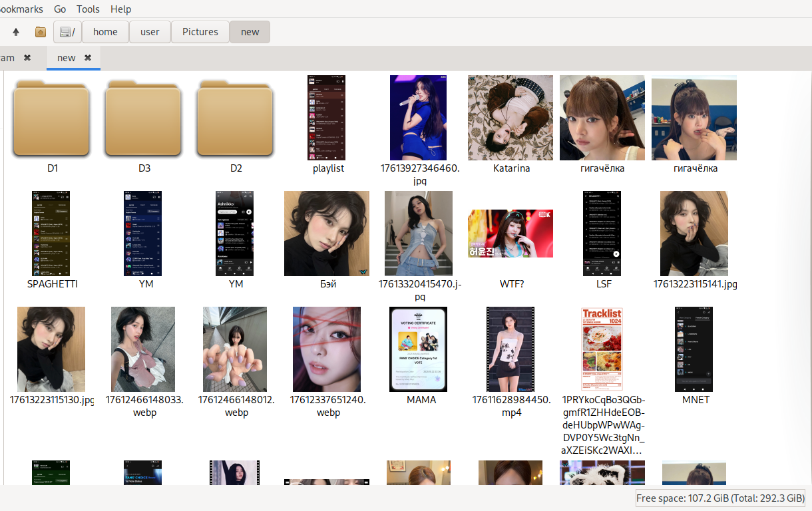Click the 'WTF?' file name label
The height and width of the screenshot is (511, 812).
[x=512, y=284]
